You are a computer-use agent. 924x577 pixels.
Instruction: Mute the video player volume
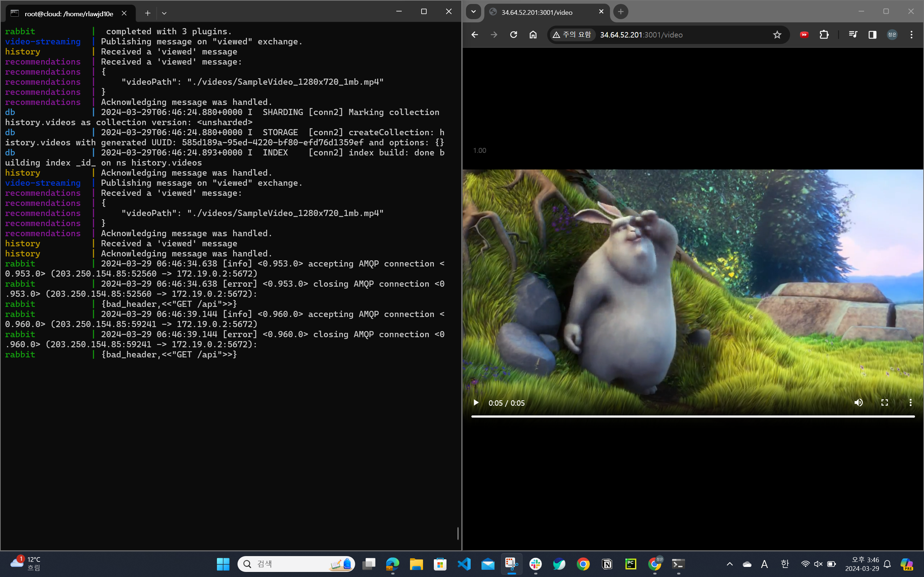[858, 402]
